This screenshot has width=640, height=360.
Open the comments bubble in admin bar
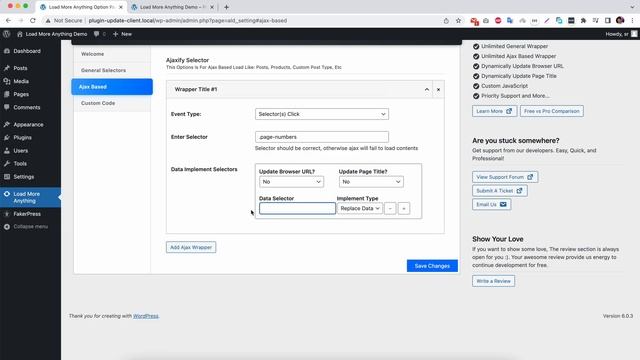[99, 34]
